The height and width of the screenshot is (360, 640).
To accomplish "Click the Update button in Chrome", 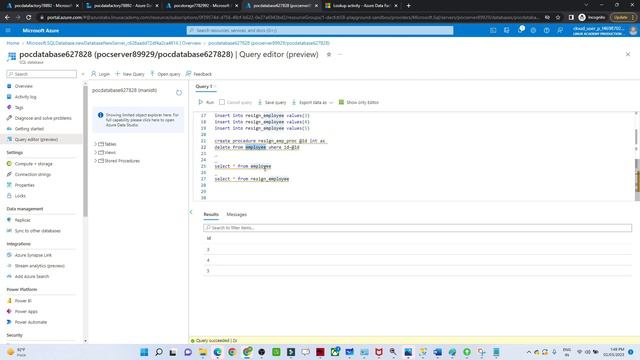I will tap(623, 18).
